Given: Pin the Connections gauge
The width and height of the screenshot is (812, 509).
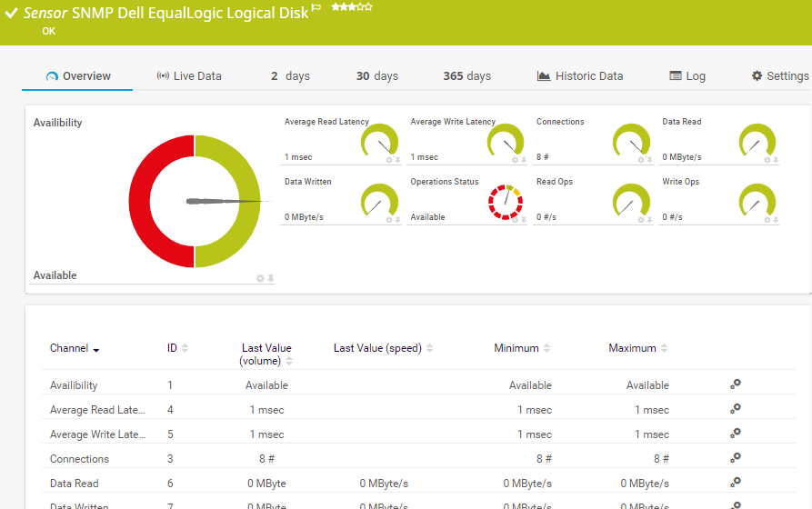Looking at the screenshot, I should pyautogui.click(x=649, y=160).
